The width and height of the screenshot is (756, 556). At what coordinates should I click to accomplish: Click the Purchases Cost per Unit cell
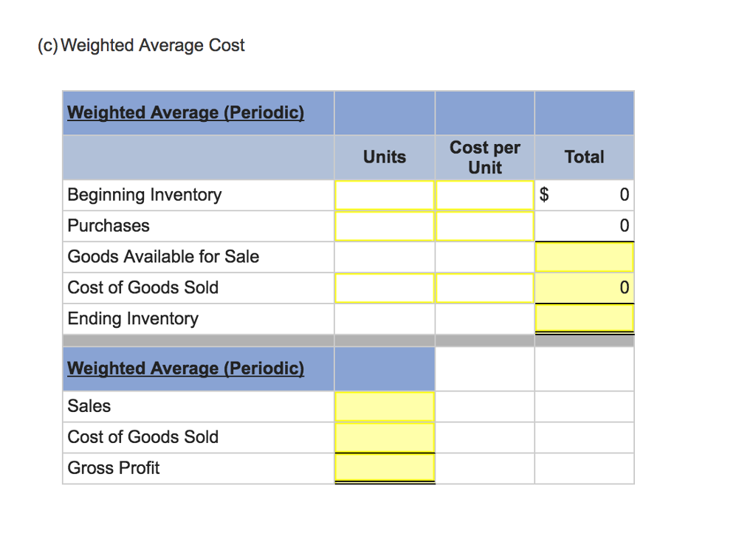click(484, 225)
